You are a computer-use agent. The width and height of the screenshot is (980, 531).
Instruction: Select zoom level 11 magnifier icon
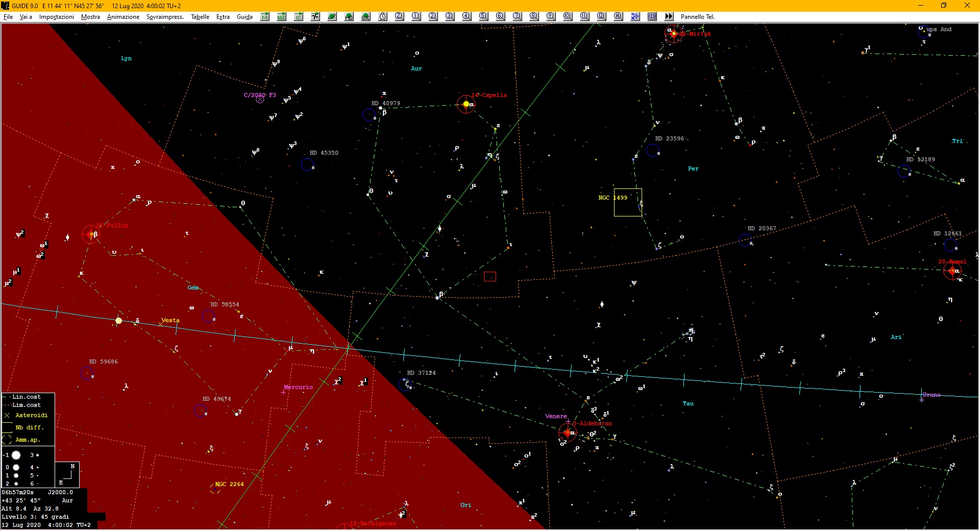[585, 16]
